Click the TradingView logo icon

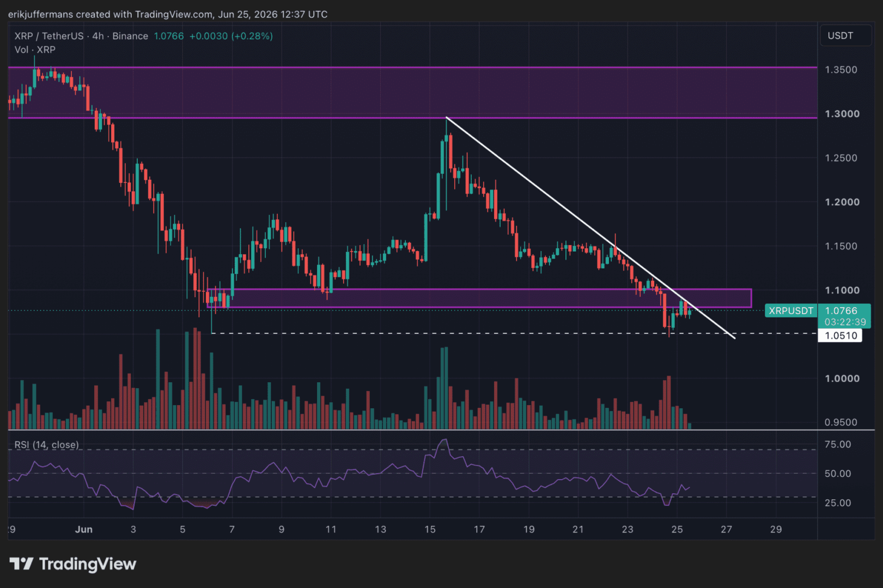tap(21, 563)
